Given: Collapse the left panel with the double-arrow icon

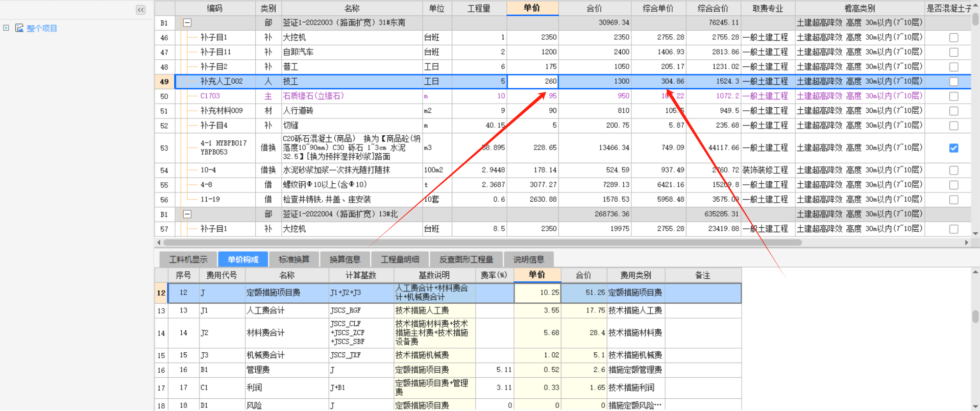Looking at the screenshot, I should [x=140, y=9].
